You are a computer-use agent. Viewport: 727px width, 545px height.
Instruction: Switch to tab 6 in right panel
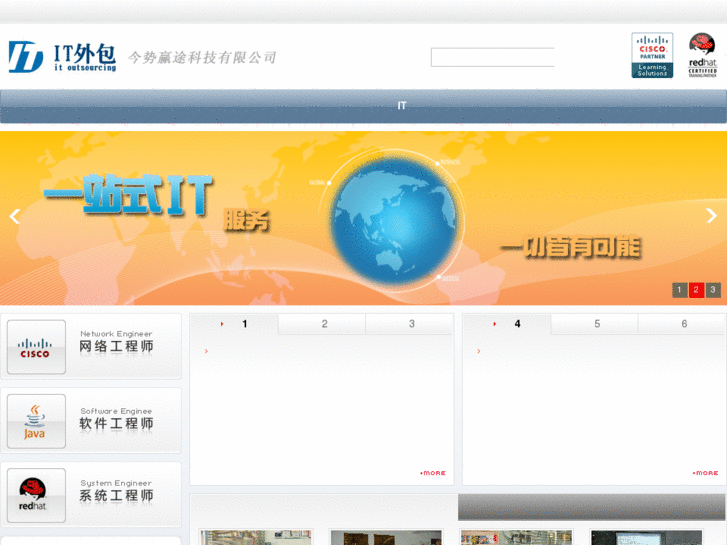coord(682,324)
